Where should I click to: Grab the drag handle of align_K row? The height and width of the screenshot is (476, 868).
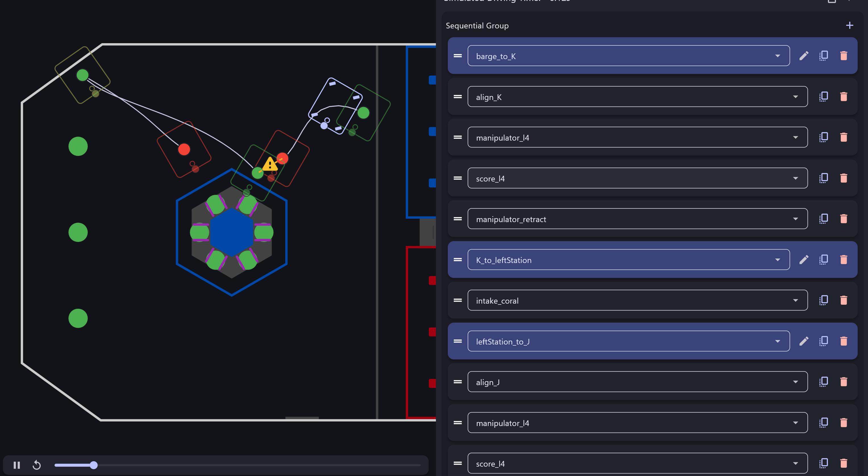coord(458,97)
